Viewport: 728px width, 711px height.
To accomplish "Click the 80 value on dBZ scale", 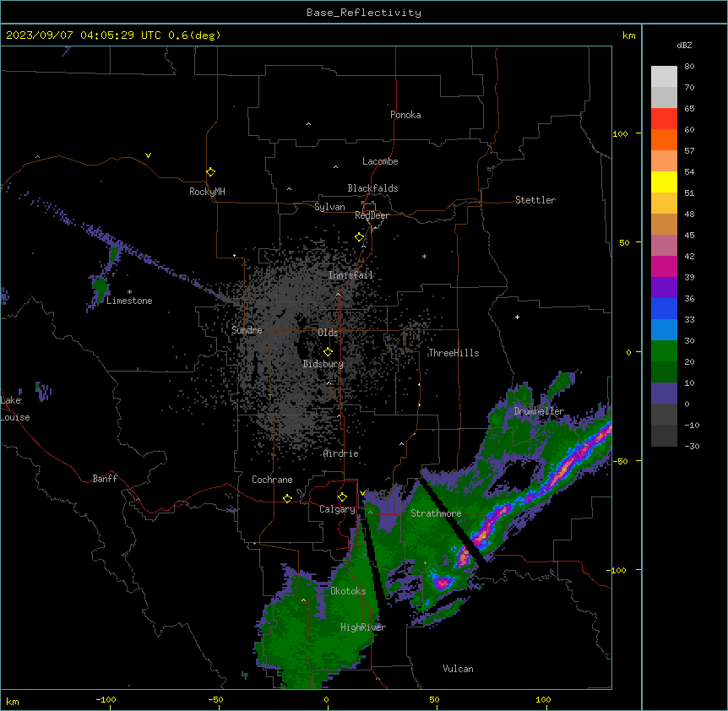I will [689, 67].
